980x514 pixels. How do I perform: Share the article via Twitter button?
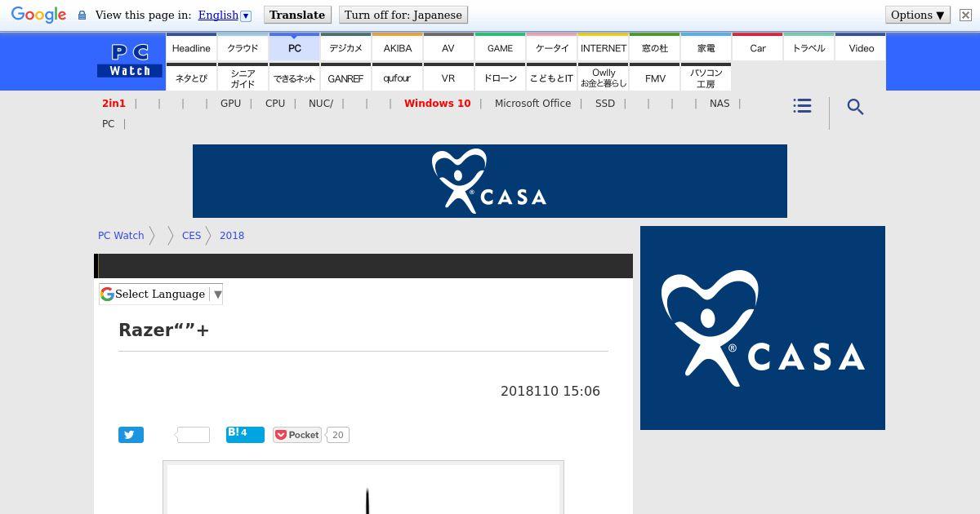(x=131, y=435)
